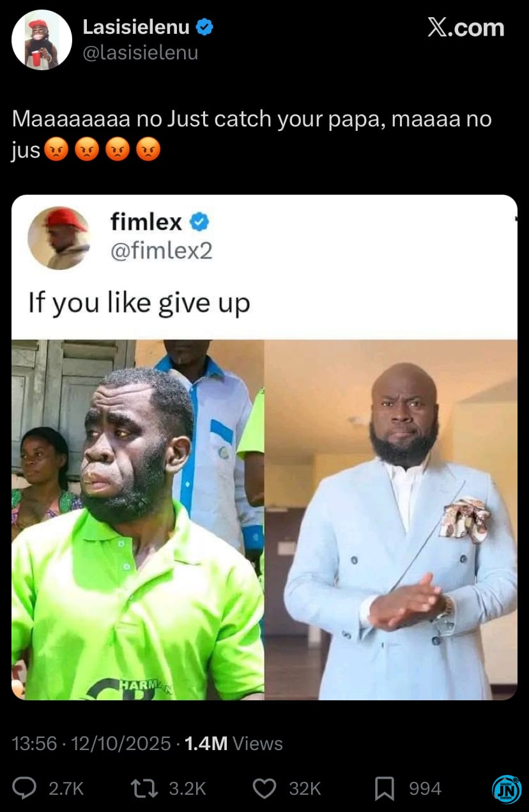Click the JN watermark logo

click(507, 790)
